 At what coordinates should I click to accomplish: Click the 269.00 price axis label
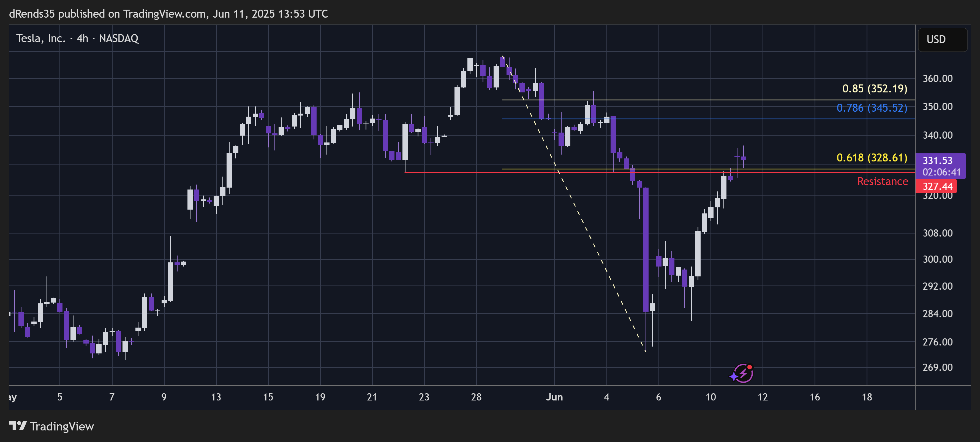coord(937,367)
